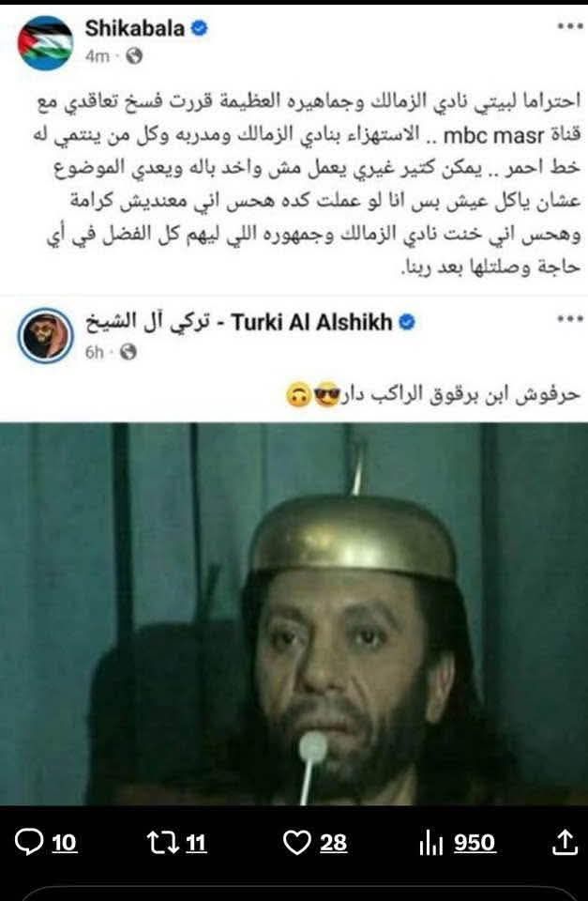Click the globe privacy icon beside 4m
This screenshot has height=901, width=588.
point(134,56)
